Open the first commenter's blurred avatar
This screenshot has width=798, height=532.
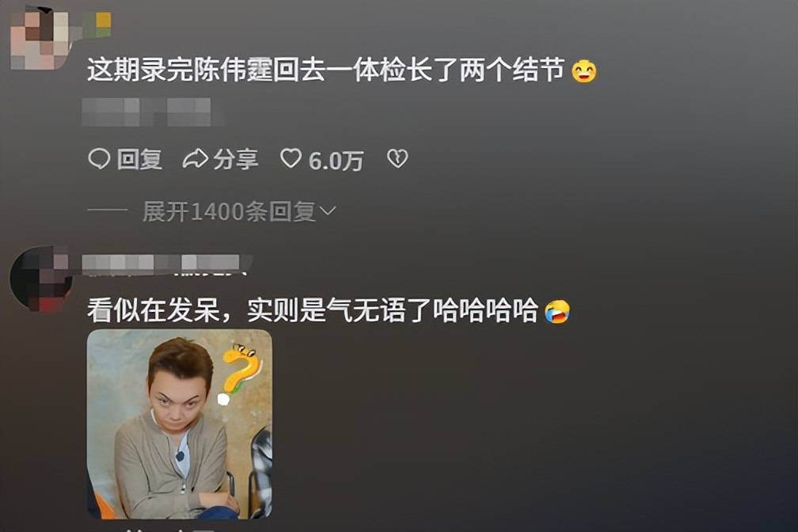tap(40, 40)
